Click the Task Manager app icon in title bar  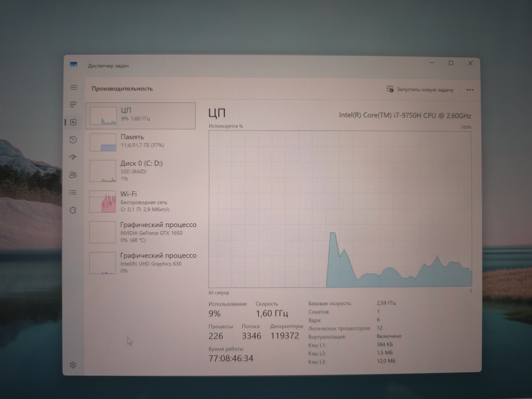[x=74, y=65]
